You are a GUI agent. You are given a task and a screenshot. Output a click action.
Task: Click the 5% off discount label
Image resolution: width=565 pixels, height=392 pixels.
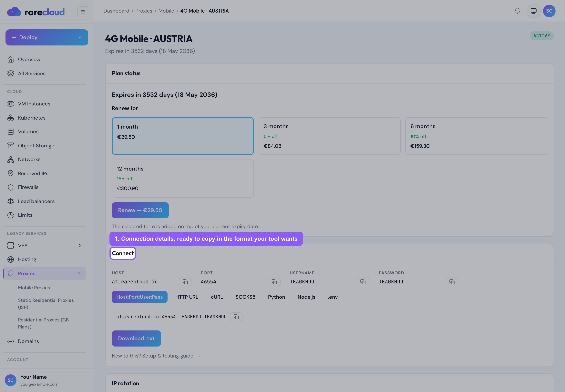tap(271, 136)
